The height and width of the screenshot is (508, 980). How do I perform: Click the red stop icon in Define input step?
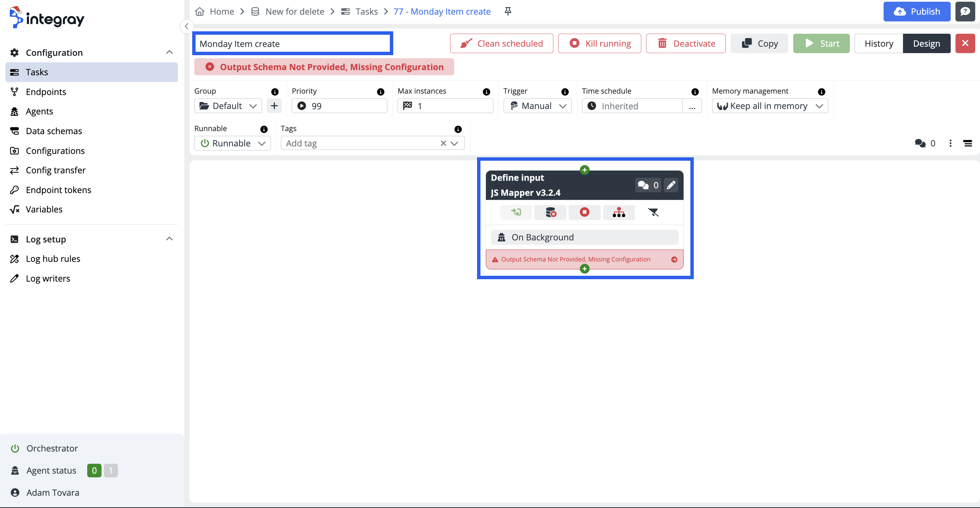pos(584,212)
